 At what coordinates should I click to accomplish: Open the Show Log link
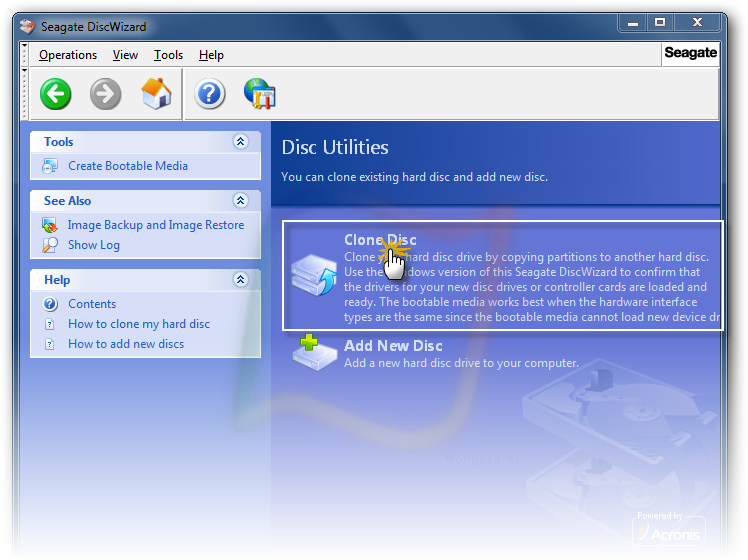tap(94, 245)
